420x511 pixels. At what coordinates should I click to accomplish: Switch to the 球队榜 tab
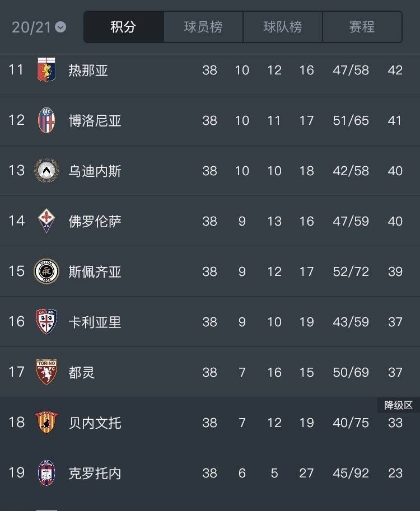point(283,27)
